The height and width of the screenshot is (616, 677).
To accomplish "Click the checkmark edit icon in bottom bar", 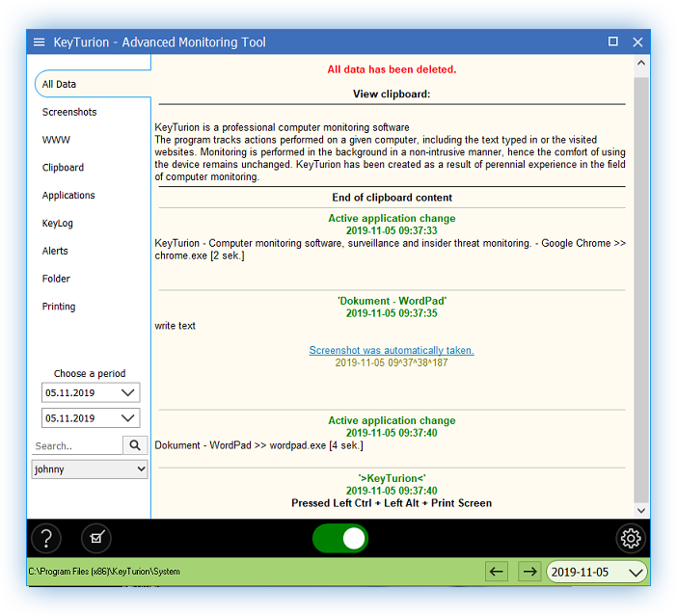I will (x=96, y=538).
